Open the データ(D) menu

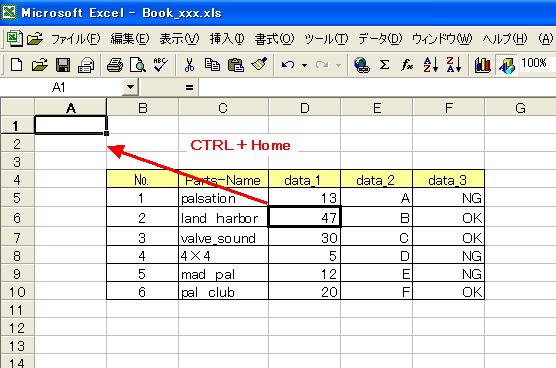coord(380,39)
